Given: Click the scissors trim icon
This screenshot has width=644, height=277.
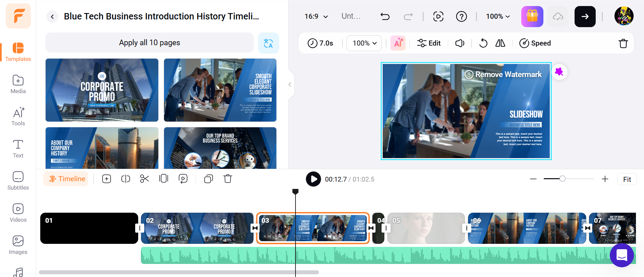Looking at the screenshot, I should click(145, 179).
